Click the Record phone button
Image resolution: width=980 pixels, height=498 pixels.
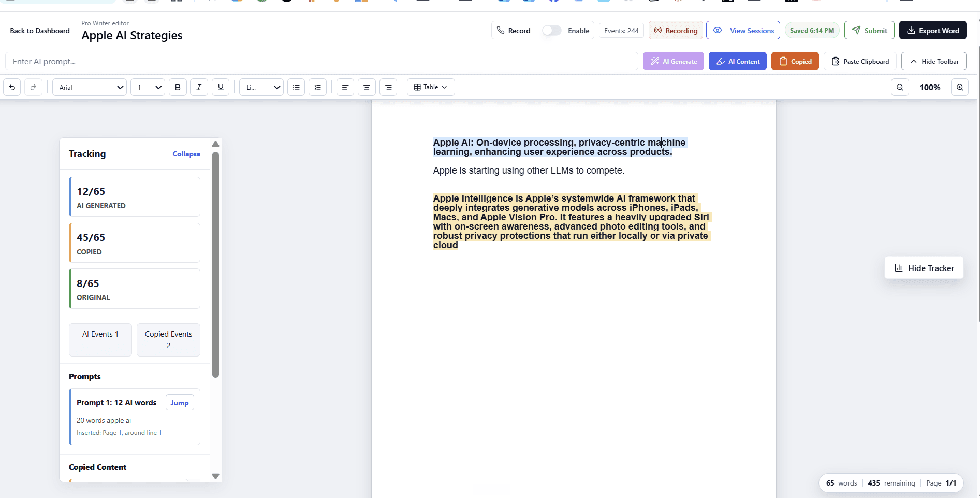pyautogui.click(x=514, y=31)
